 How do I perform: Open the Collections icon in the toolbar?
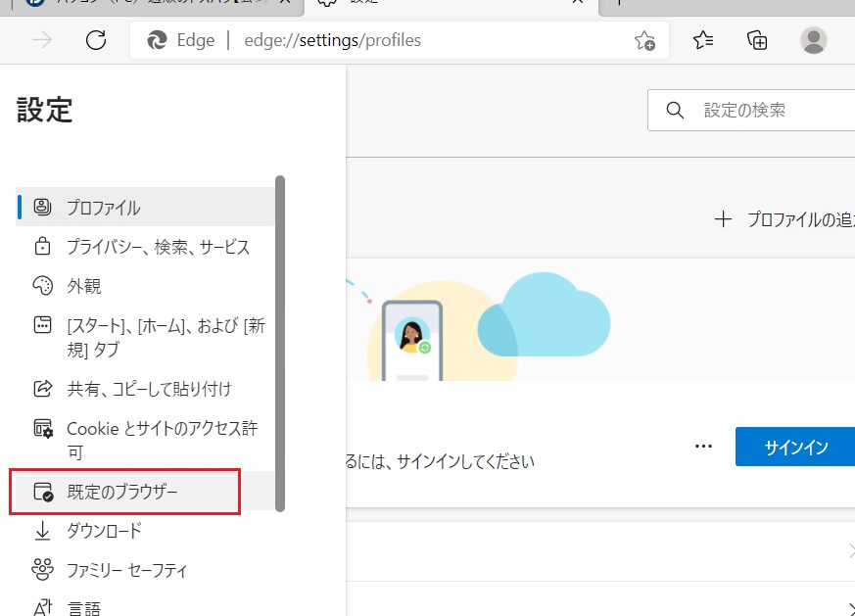[x=756, y=40]
